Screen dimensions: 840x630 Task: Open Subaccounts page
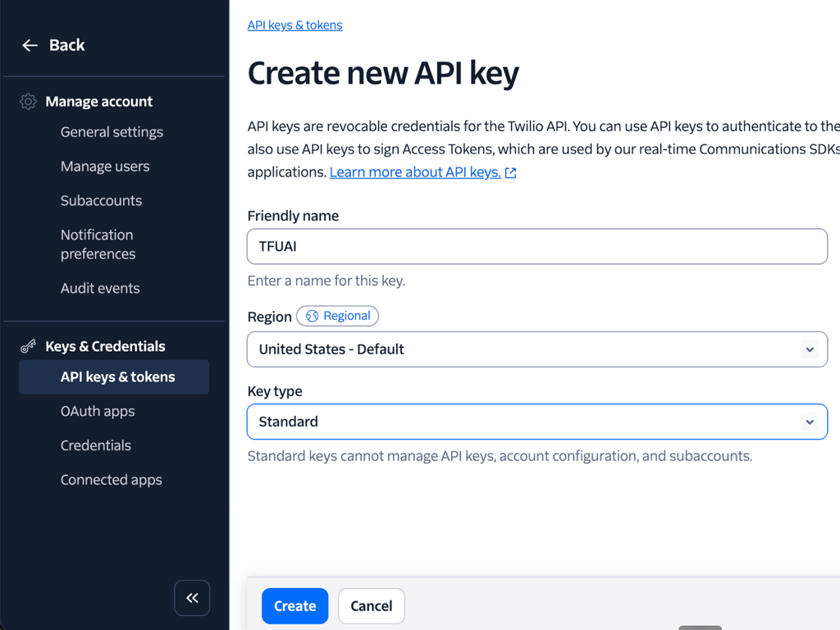tap(101, 200)
